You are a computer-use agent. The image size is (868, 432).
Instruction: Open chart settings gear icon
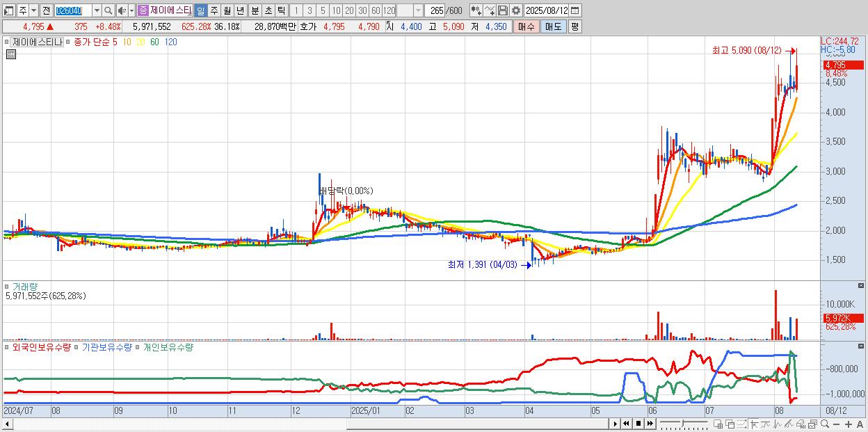[x=515, y=10]
